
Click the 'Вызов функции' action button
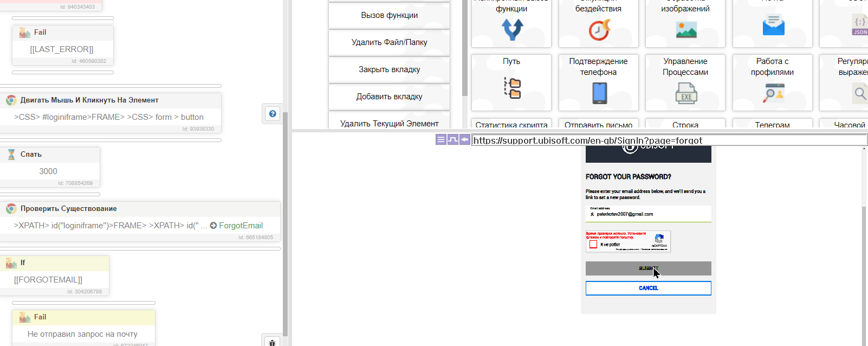point(389,15)
